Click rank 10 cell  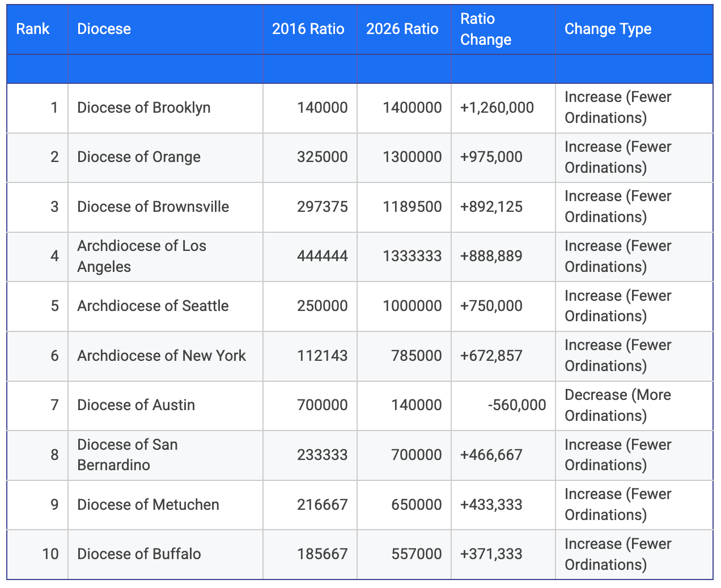click(x=37, y=555)
